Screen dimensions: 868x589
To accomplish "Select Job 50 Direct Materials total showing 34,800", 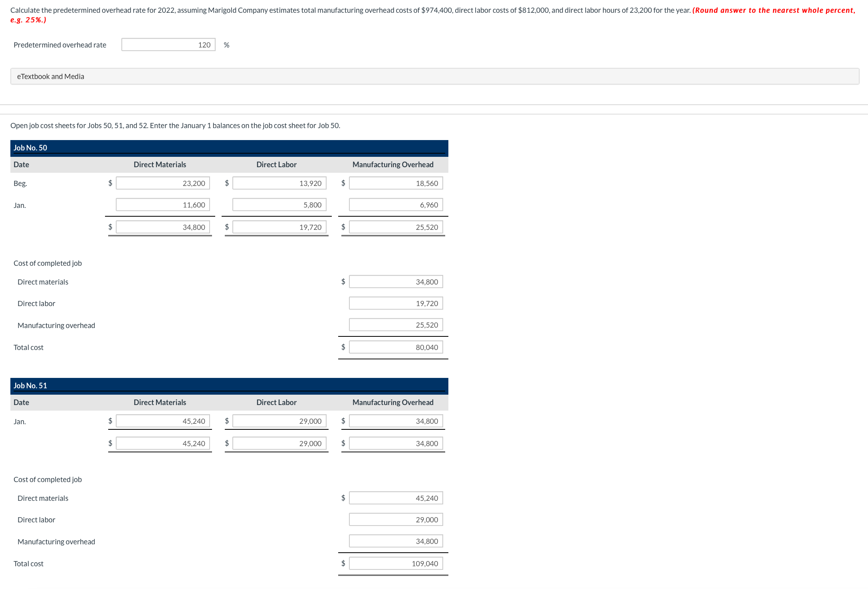I will click(162, 227).
